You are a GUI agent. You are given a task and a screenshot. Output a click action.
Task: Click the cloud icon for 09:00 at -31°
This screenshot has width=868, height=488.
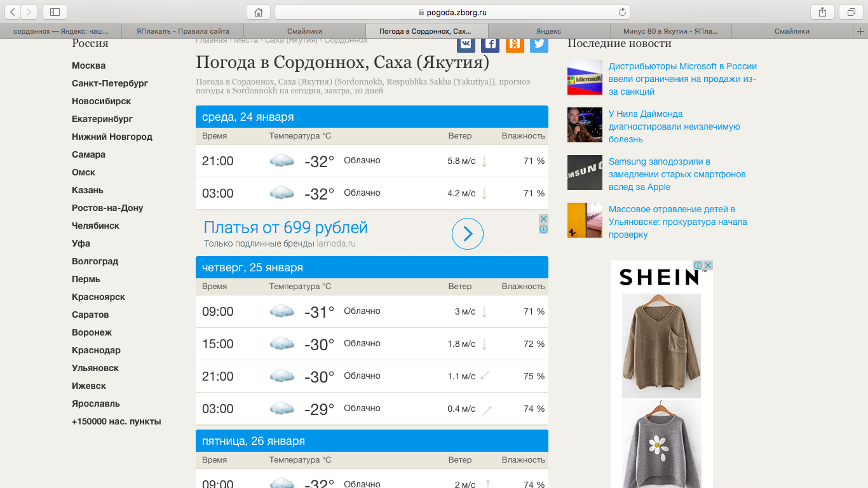282,311
